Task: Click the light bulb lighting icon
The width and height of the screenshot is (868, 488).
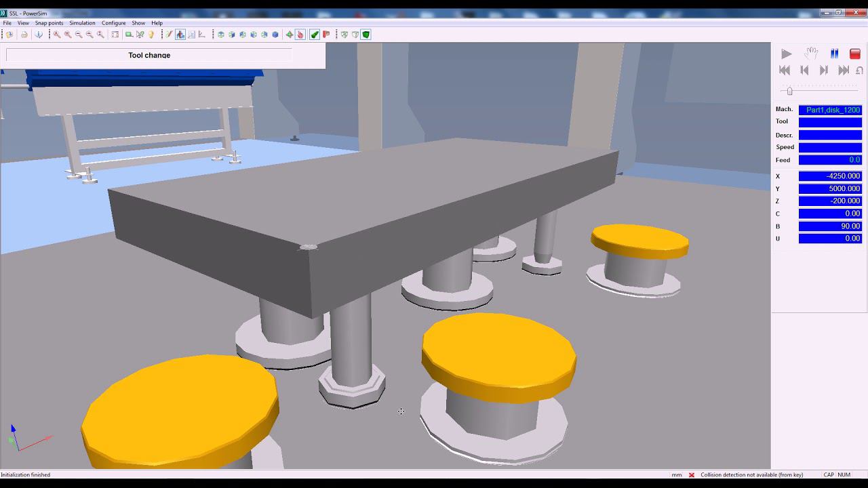Action: tap(151, 35)
